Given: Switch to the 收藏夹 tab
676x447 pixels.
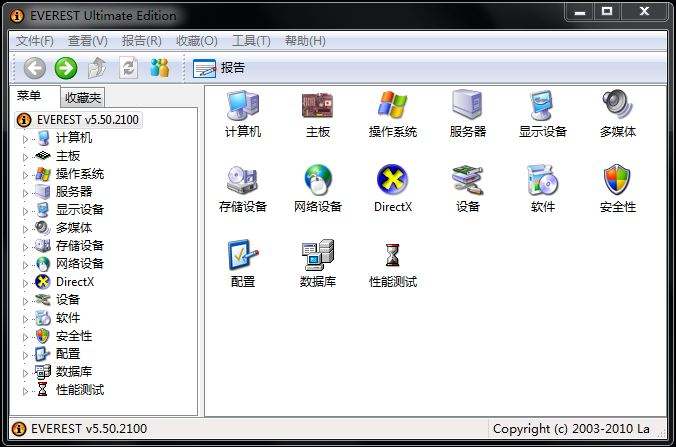Looking at the screenshot, I should click(x=83, y=97).
